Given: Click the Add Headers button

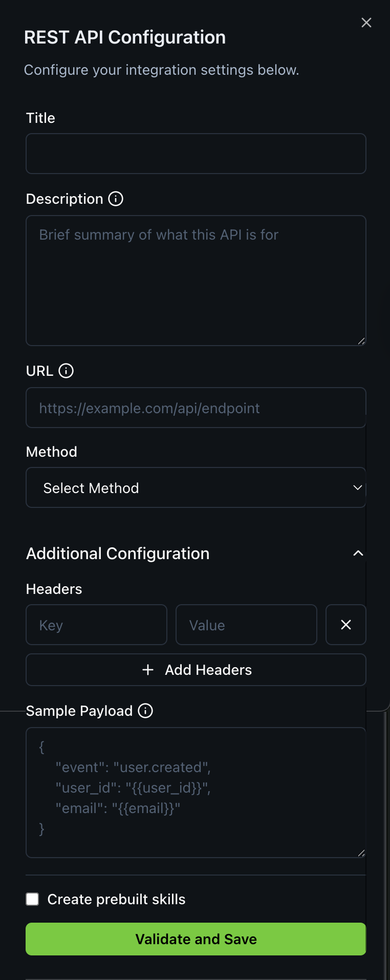Looking at the screenshot, I should (196, 670).
